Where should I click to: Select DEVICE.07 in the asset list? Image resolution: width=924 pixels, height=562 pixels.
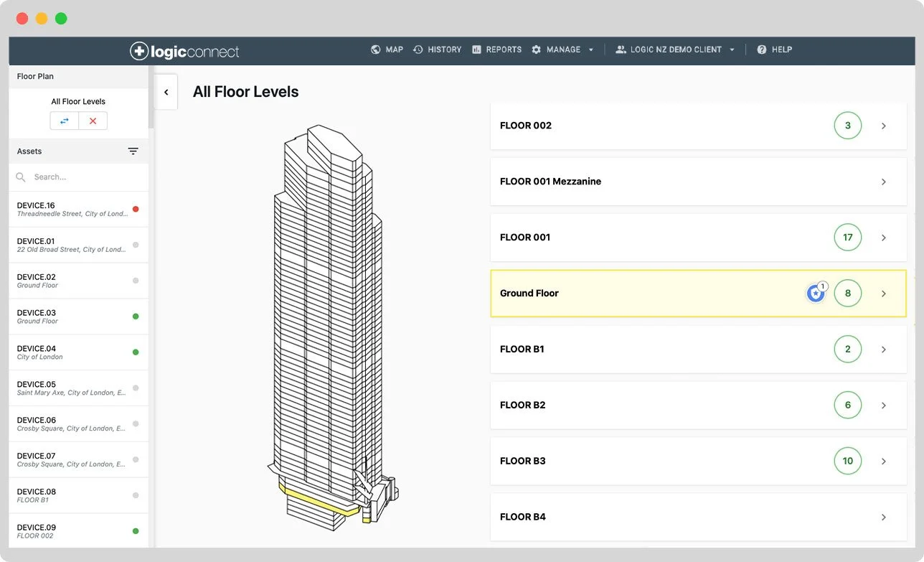tap(79, 460)
